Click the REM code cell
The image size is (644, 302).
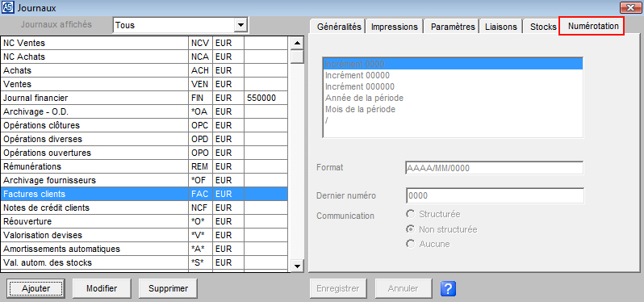click(x=200, y=166)
